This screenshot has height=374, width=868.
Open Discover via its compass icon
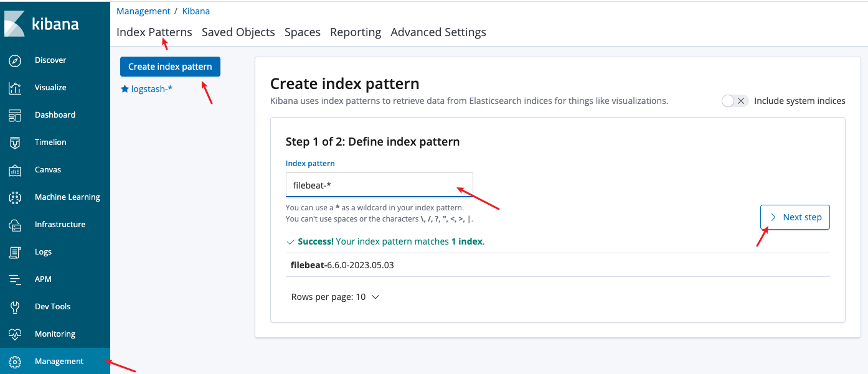coord(15,60)
